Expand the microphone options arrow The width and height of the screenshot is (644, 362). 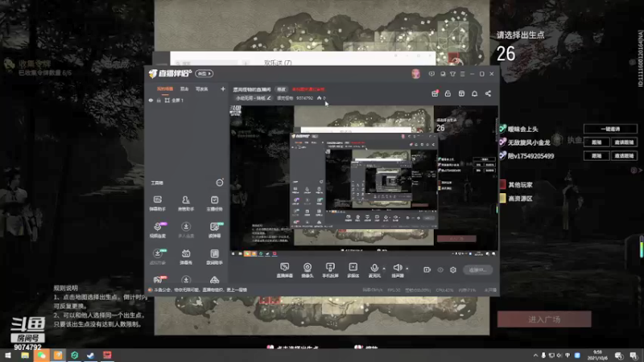384,269
